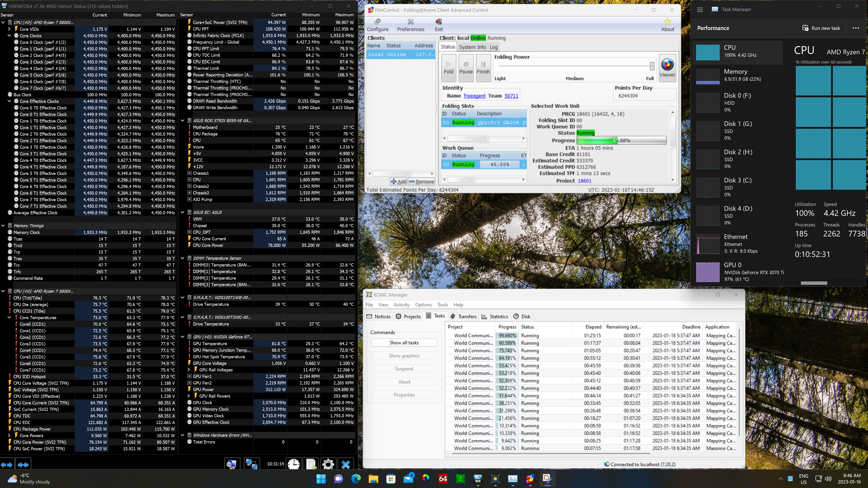Click Show all tasks in BOINC
The width and height of the screenshot is (868, 488).
pyautogui.click(x=404, y=342)
